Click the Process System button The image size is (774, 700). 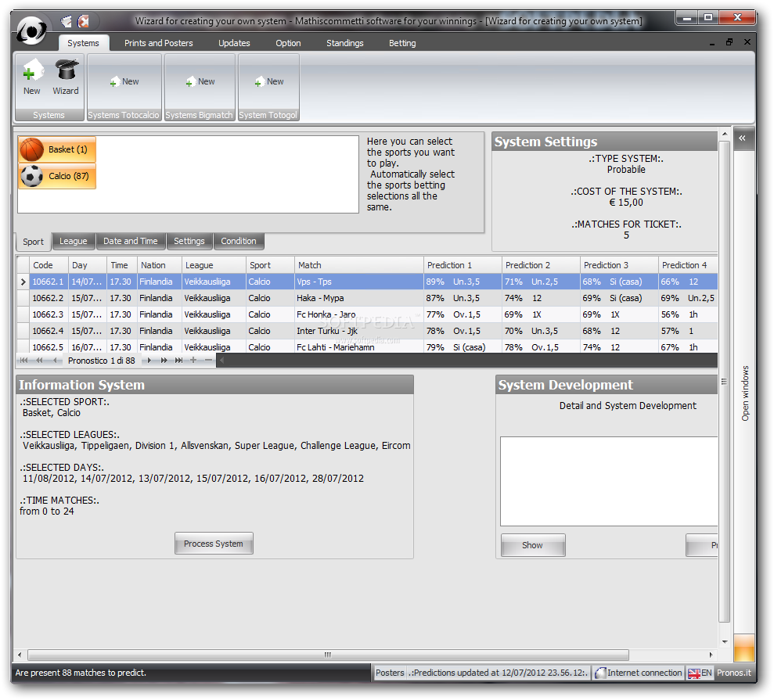click(x=214, y=544)
